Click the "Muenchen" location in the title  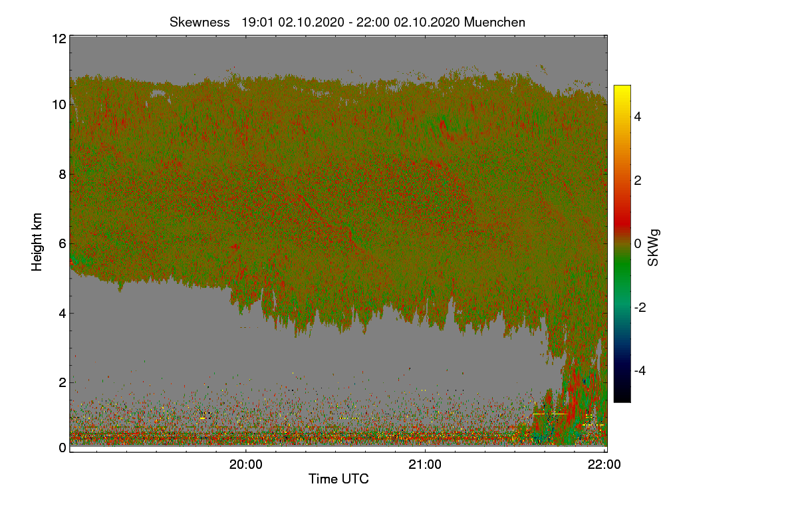495,22
